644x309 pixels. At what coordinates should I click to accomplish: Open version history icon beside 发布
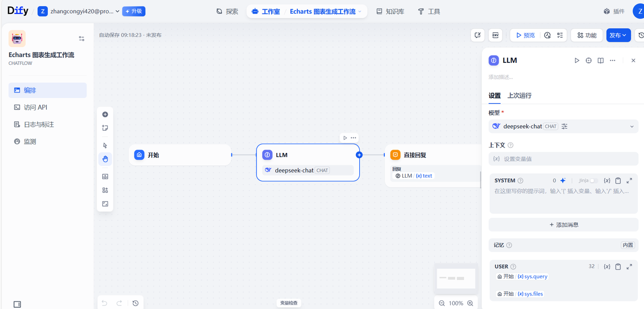[x=640, y=35]
